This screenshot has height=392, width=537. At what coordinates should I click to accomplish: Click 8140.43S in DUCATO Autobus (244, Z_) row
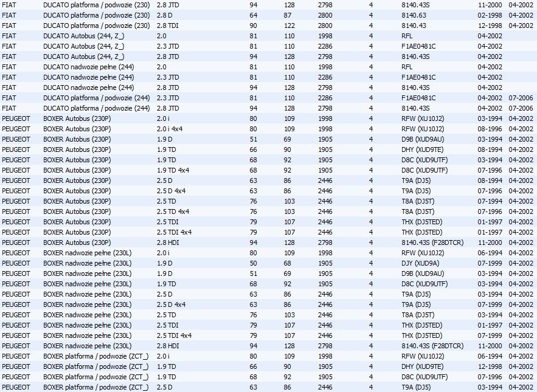point(415,57)
